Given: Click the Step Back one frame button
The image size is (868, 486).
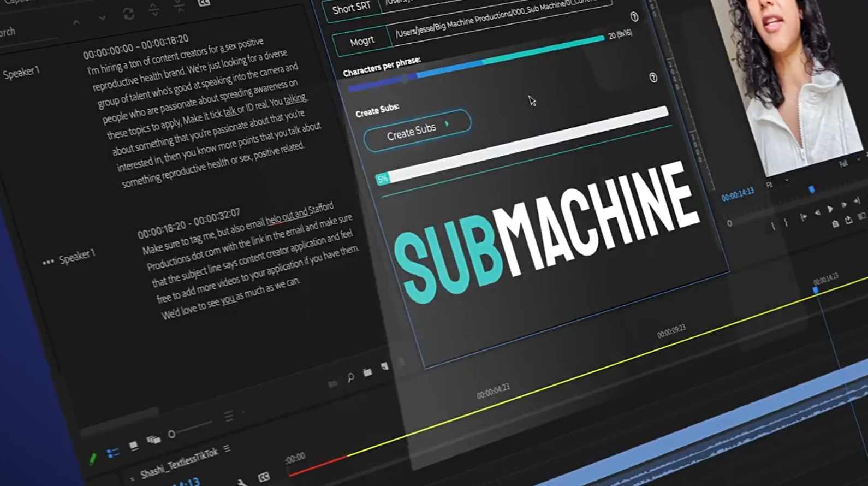Looking at the screenshot, I should (x=817, y=213).
